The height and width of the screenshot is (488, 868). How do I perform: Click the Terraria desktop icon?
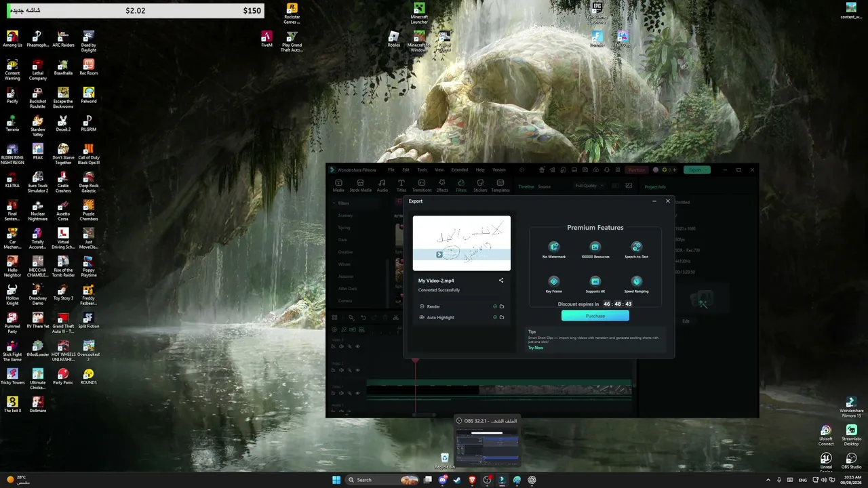pos(12,123)
